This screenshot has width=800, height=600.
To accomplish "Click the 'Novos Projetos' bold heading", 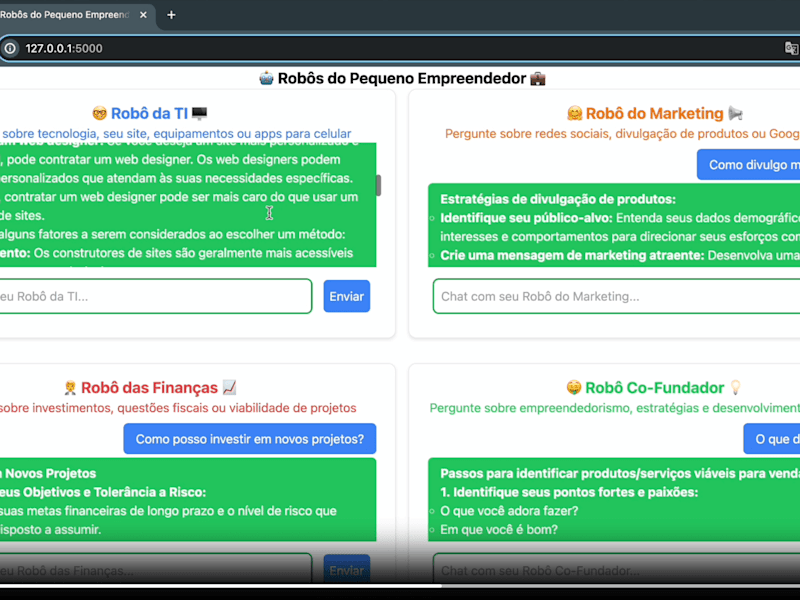I will tap(51, 473).
